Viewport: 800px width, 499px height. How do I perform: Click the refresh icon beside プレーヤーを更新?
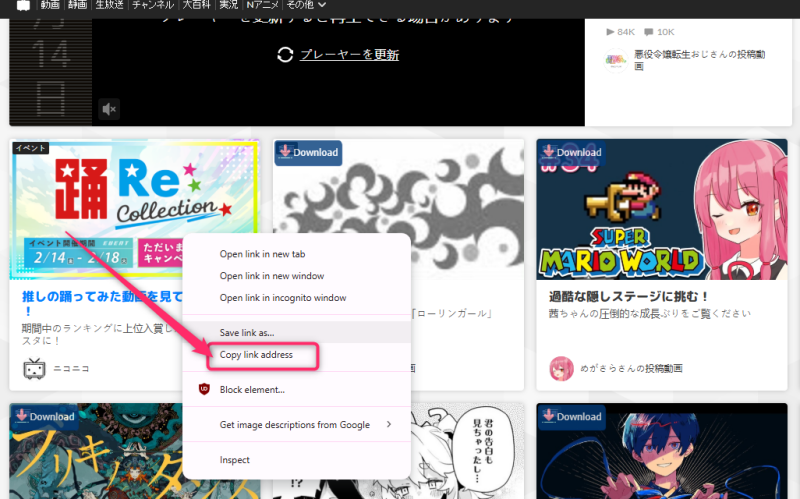(285, 55)
